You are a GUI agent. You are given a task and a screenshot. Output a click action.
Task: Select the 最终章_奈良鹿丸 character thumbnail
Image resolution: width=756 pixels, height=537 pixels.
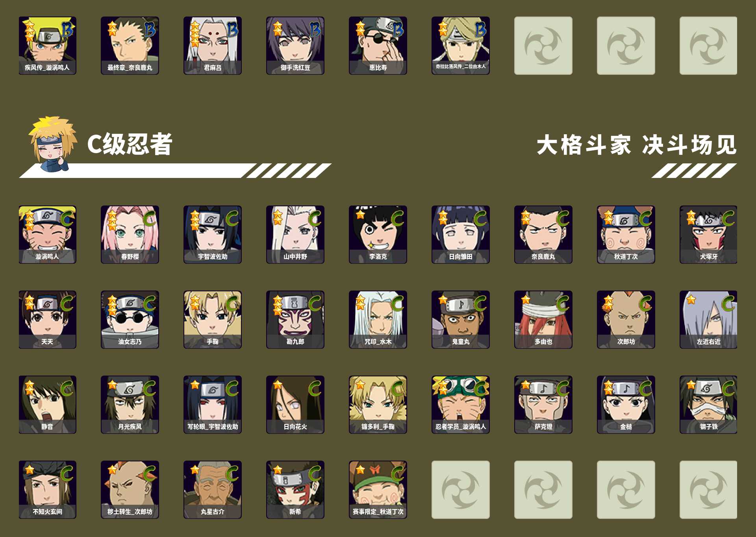click(130, 46)
